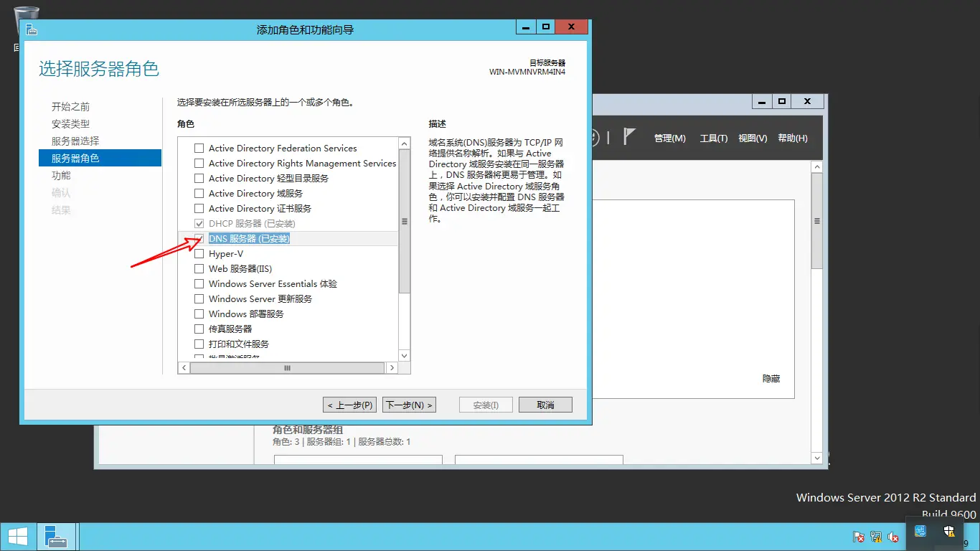
Task: Enable Active Directory 轻型目录服务 role
Action: pyautogui.click(x=199, y=179)
